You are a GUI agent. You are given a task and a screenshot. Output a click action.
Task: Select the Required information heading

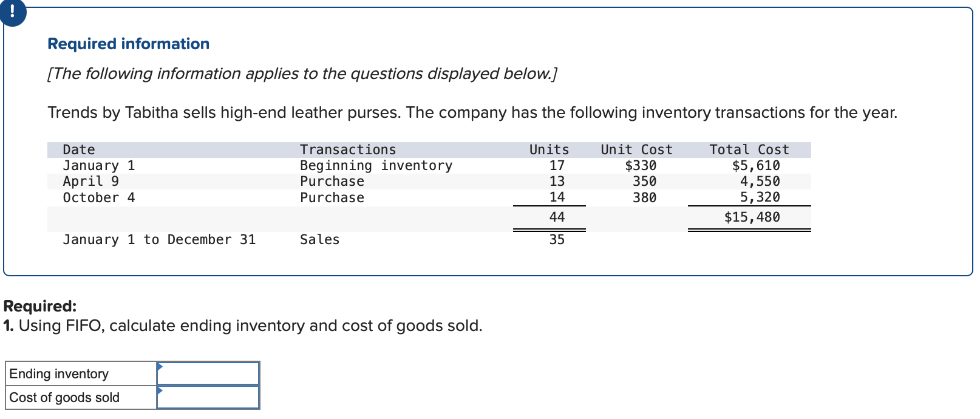[x=128, y=43]
